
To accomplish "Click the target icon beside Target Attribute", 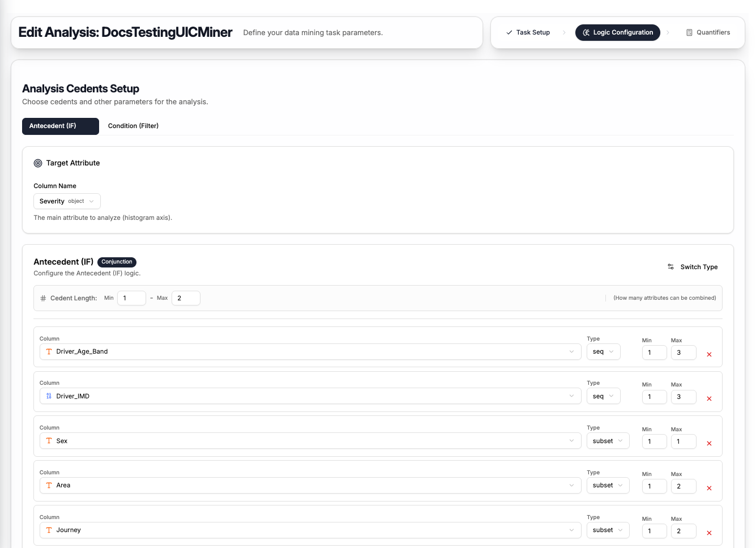I will [x=37, y=163].
